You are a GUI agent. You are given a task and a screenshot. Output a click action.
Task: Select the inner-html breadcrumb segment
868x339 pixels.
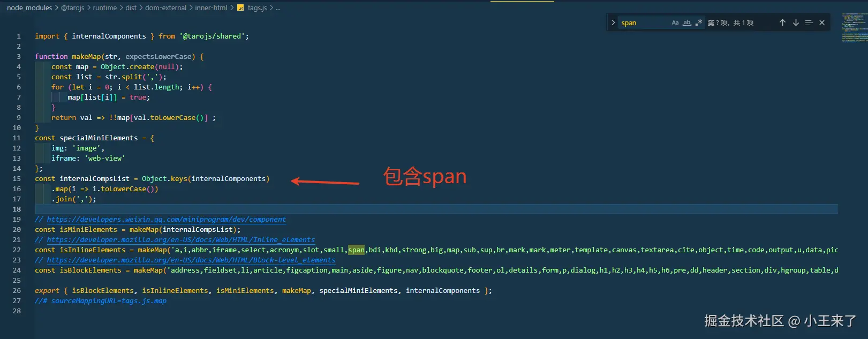211,8
